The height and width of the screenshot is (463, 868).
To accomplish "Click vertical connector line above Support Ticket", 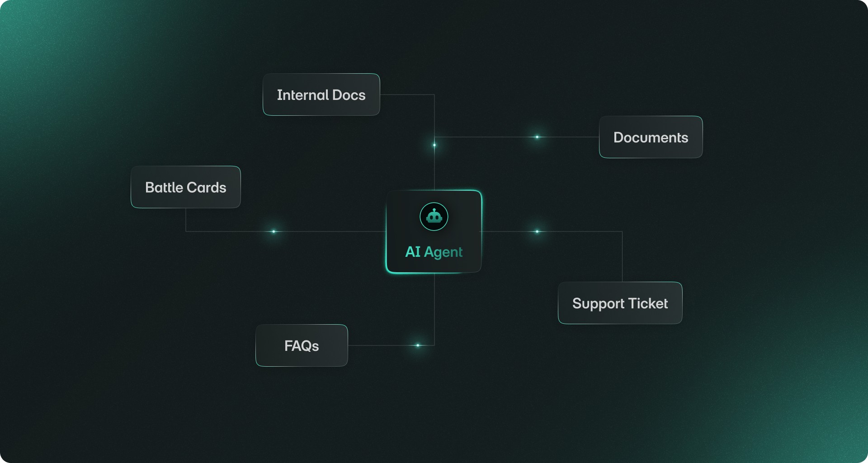I will coord(622,257).
